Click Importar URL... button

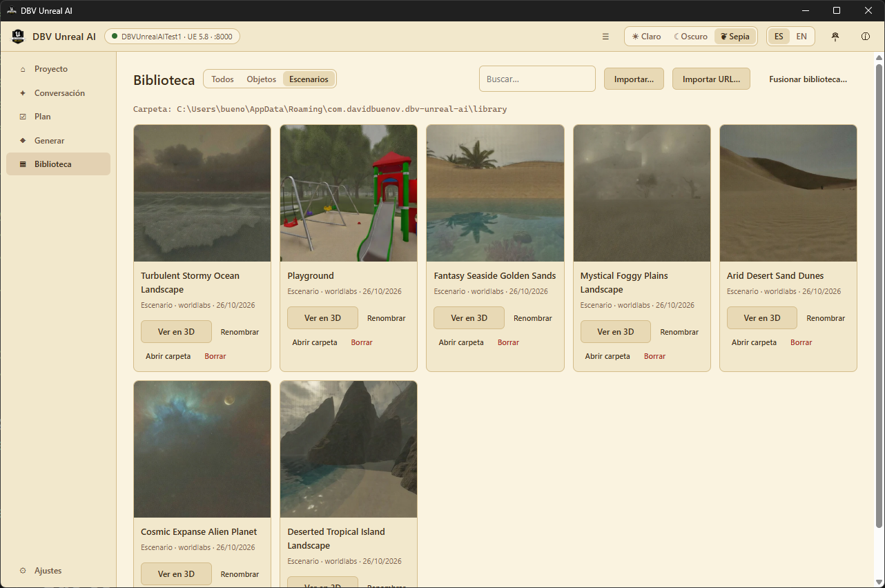tap(711, 79)
